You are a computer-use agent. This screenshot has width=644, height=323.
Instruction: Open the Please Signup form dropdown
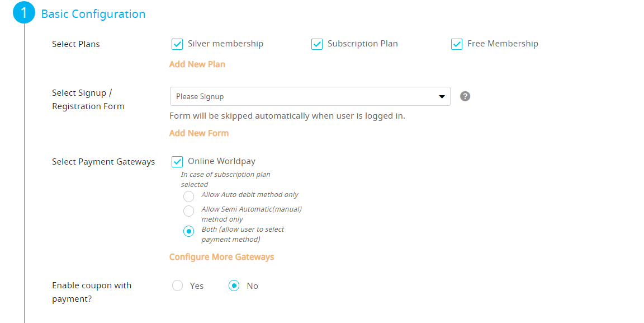pyautogui.click(x=310, y=96)
